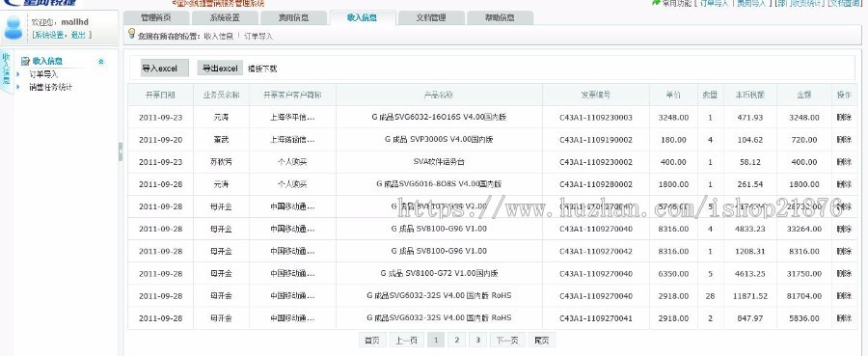Click the quantity 28 cell

pos(710,295)
